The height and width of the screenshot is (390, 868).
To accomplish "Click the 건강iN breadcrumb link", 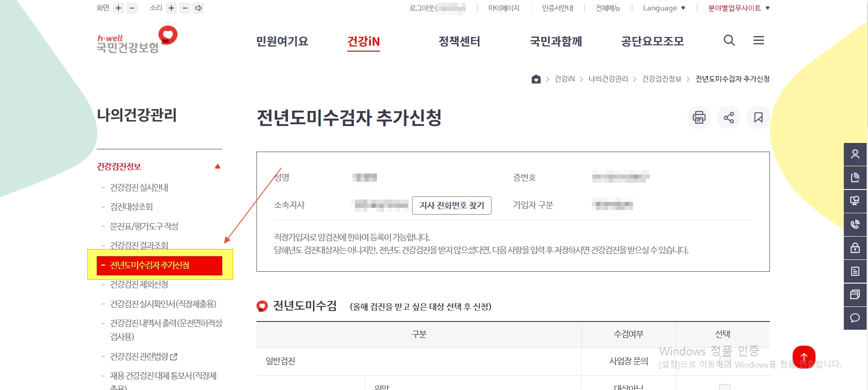I will (x=565, y=79).
